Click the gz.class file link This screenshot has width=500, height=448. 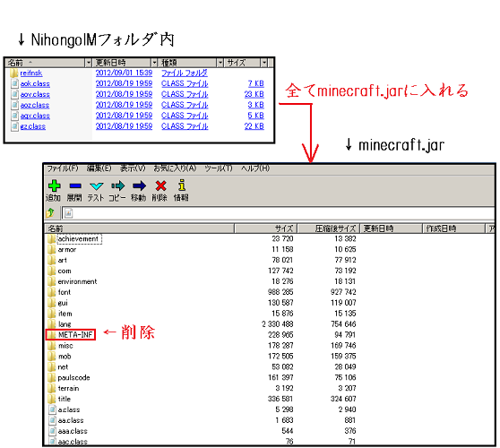pyautogui.click(x=33, y=126)
